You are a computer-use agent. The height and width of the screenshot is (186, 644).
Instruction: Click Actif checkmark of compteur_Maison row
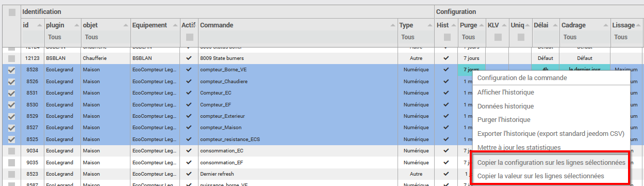[x=189, y=127]
